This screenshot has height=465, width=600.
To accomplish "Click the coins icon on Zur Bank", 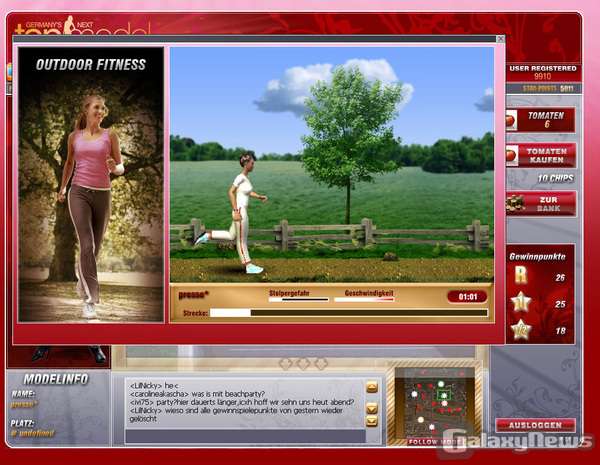I will coord(515,204).
